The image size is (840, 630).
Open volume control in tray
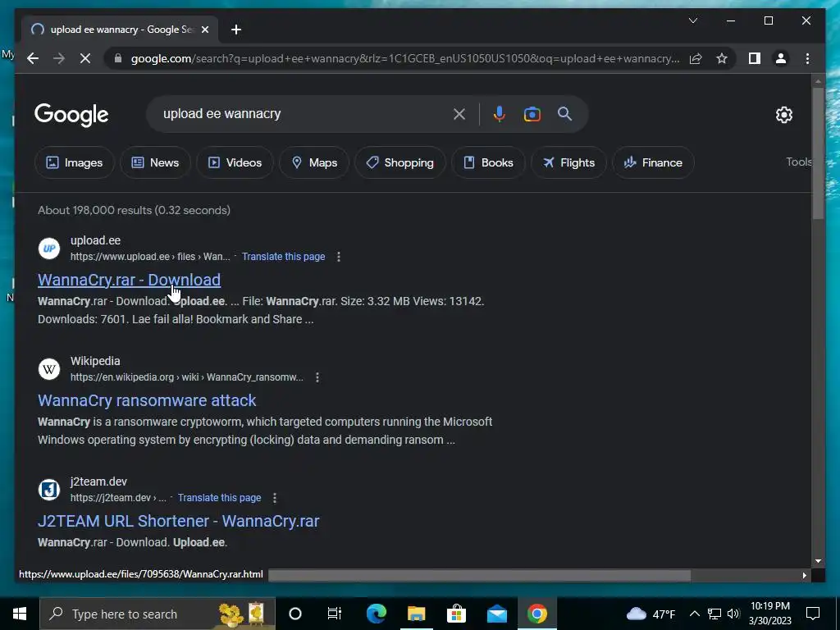click(733, 614)
